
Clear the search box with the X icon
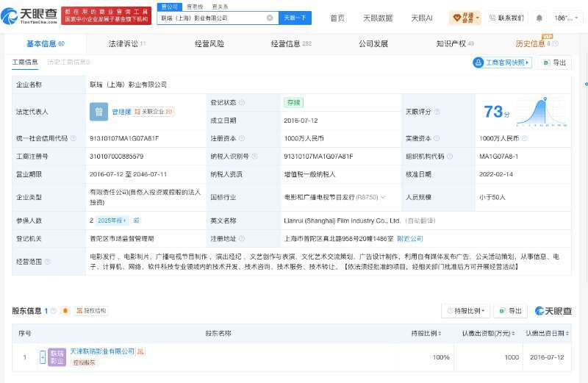coord(270,18)
